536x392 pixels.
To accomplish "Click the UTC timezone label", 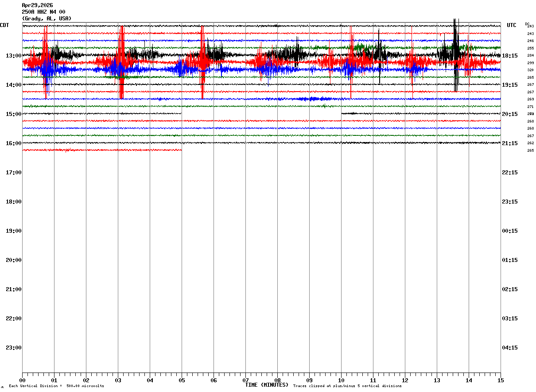I will 512,25.
